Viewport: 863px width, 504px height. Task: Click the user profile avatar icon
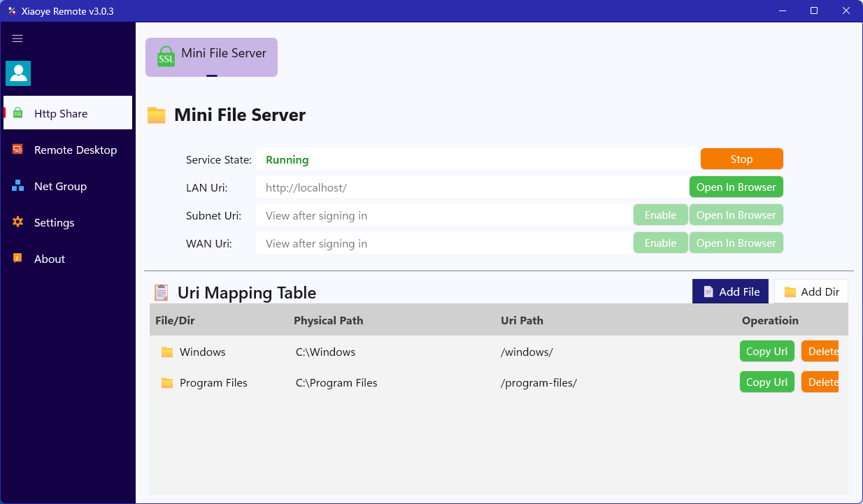18,73
